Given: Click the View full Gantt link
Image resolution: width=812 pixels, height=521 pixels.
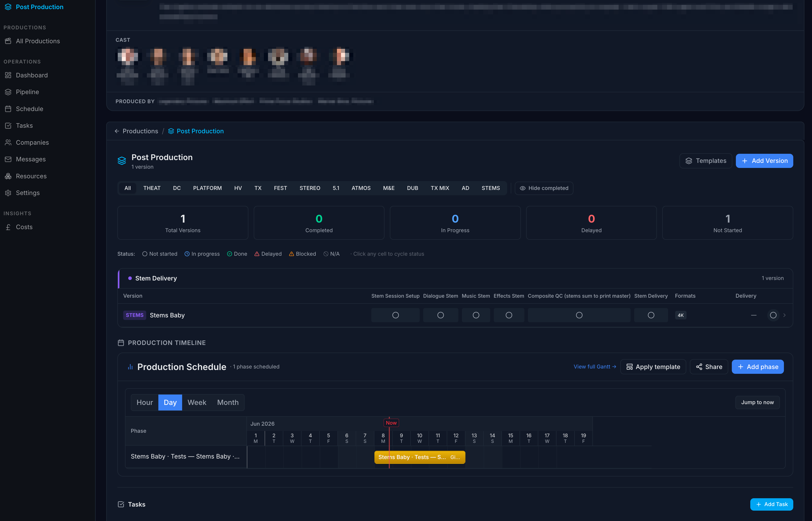Looking at the screenshot, I should tap(595, 367).
